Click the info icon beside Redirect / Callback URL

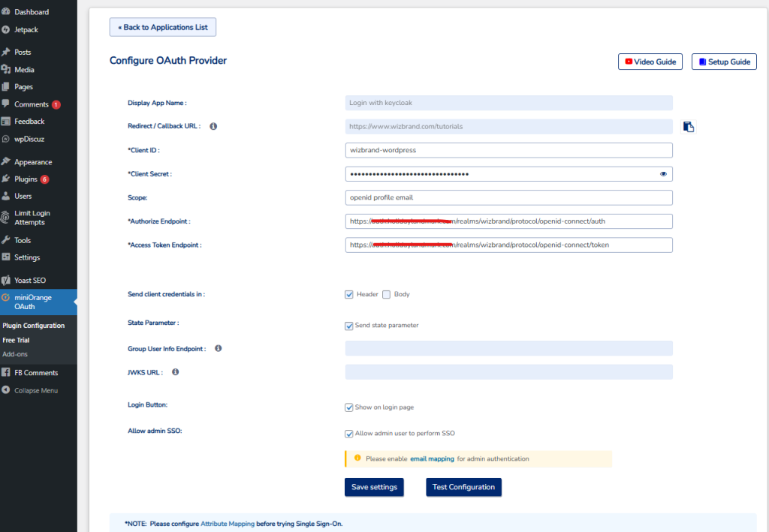[x=213, y=126]
